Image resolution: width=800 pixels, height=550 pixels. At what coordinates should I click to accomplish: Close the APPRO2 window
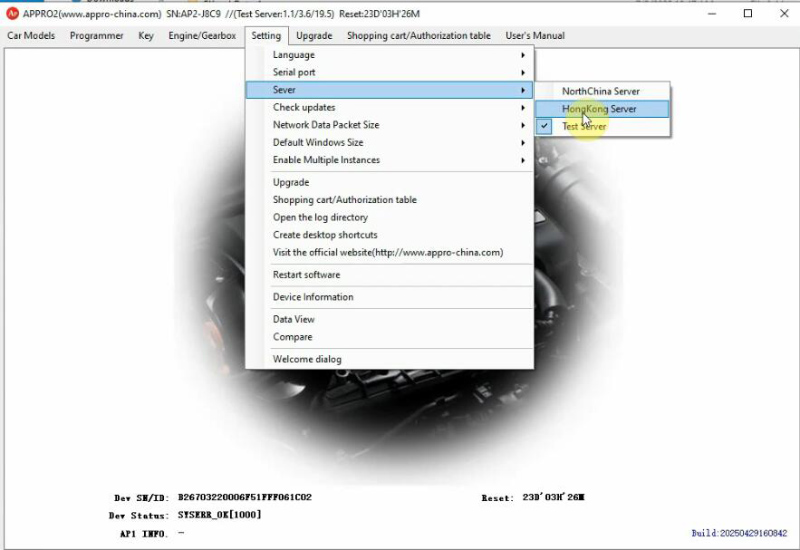coord(784,14)
